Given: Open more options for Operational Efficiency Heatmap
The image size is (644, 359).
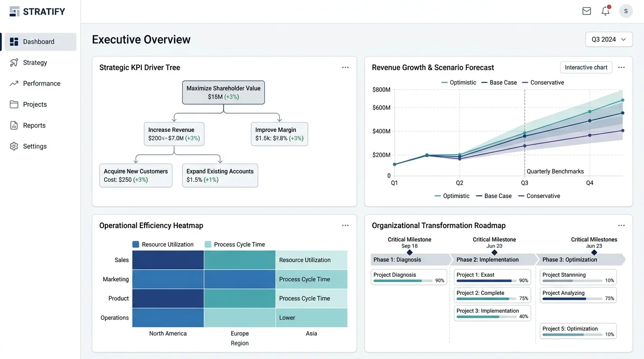Looking at the screenshot, I should click(345, 225).
